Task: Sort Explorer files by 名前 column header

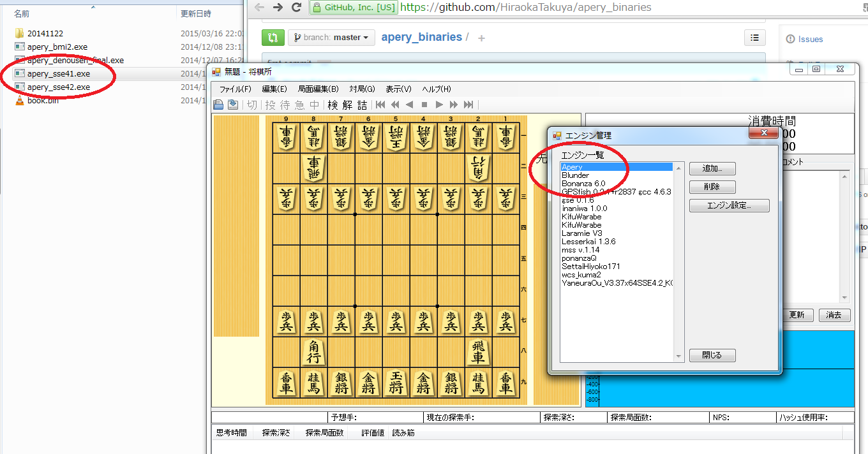Action: click(x=22, y=13)
